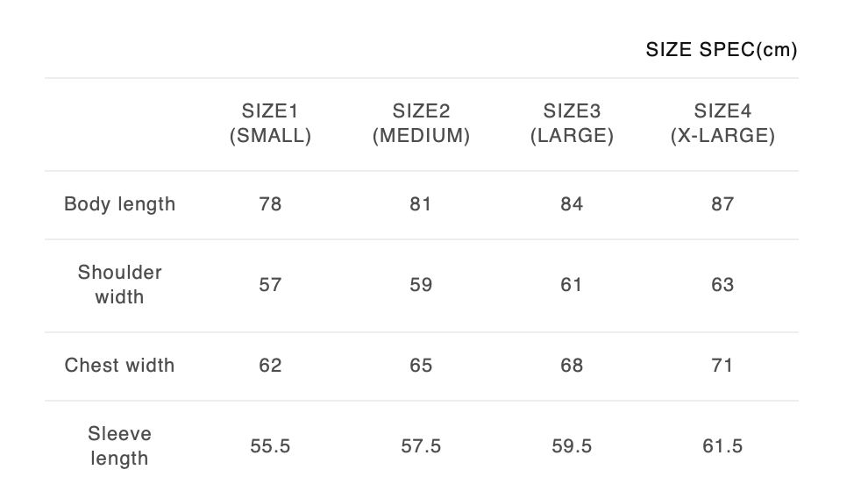Click the SIZE SPEC(cm) heading
The width and height of the screenshot is (868, 491).
tap(721, 50)
